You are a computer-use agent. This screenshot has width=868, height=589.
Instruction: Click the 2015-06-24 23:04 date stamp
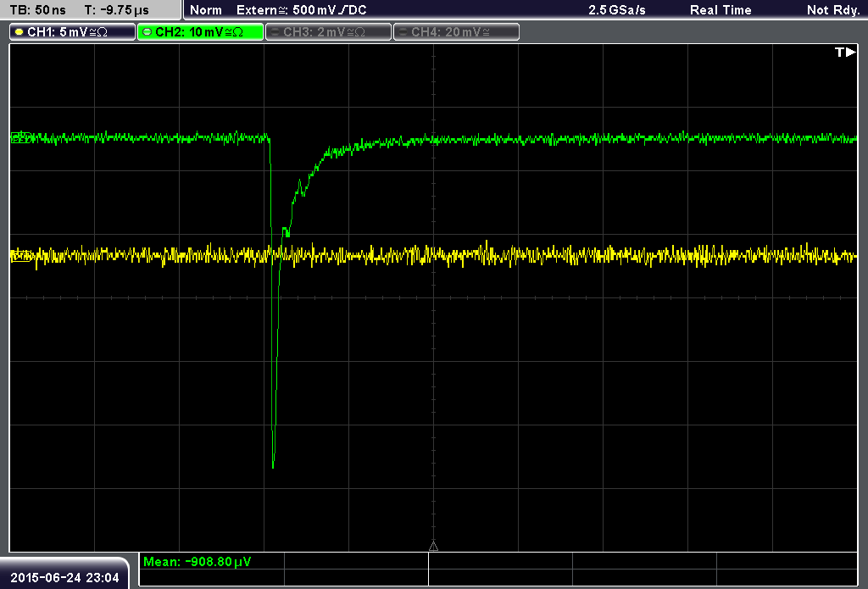pyautogui.click(x=64, y=578)
